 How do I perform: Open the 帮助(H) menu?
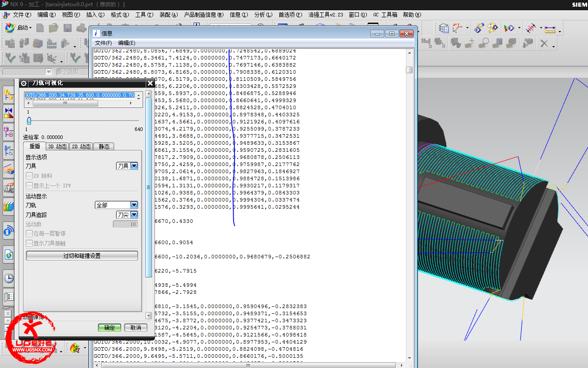[412, 15]
